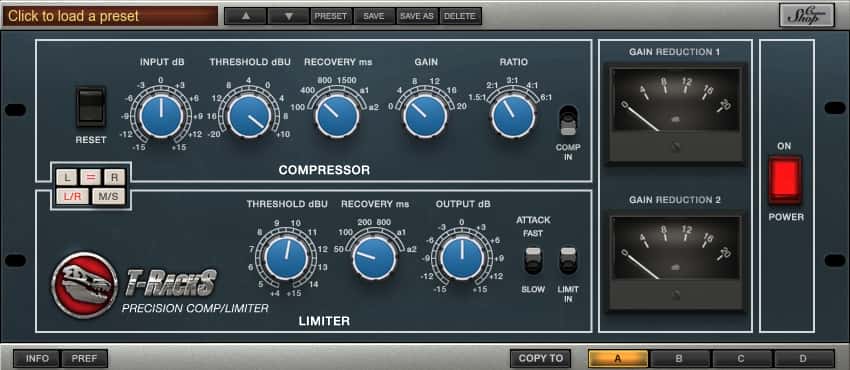
Task: Click the COPY TO button
Action: point(540,358)
